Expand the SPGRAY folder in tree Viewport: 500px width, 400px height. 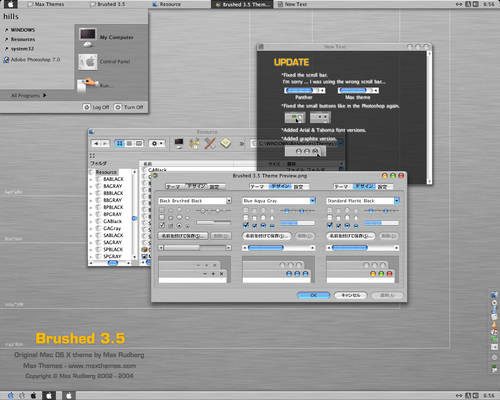pyautogui.click(x=91, y=257)
